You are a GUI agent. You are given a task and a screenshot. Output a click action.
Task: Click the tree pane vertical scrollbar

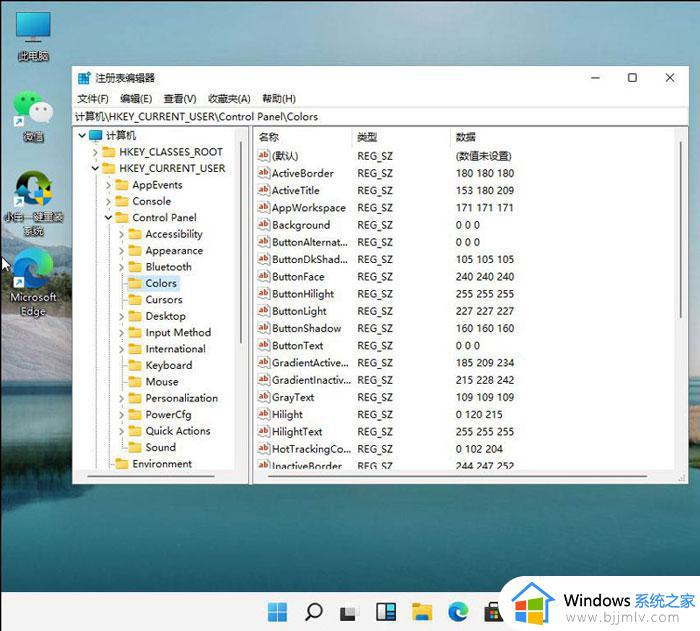(x=241, y=242)
